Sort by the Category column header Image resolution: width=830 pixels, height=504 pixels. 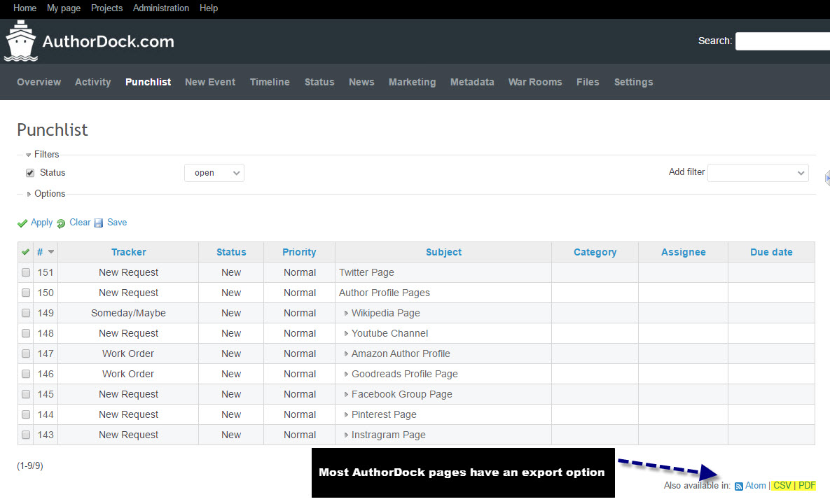point(595,252)
